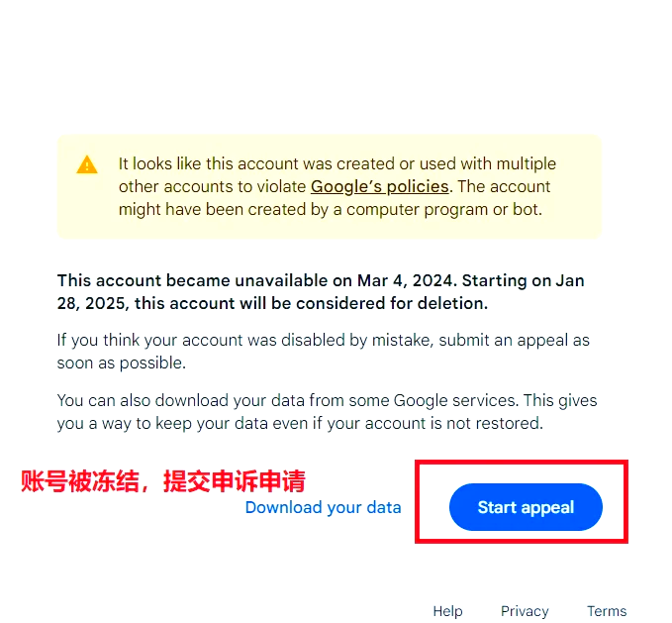The image size is (672, 623).
Task: Click the yellow warning triangle icon
Action: click(87, 165)
